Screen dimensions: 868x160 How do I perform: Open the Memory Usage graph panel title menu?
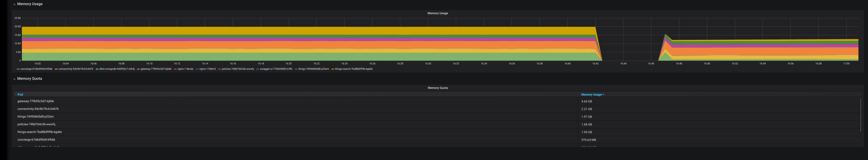click(437, 13)
